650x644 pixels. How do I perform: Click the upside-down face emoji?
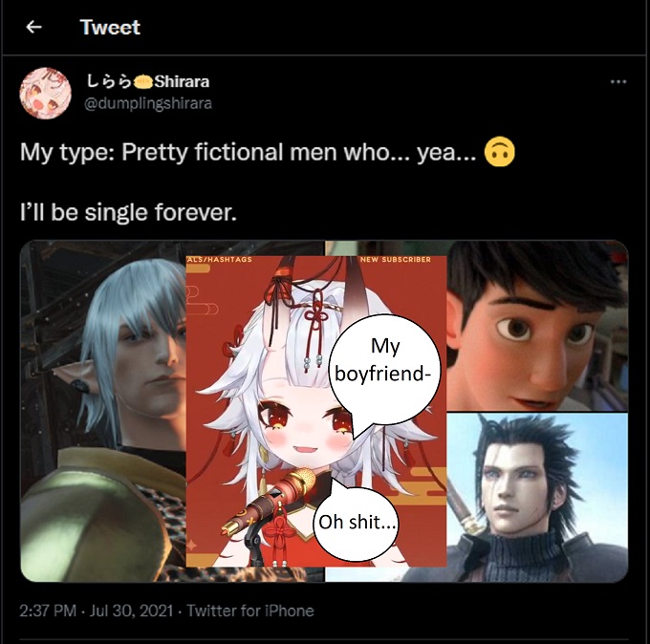click(x=500, y=152)
